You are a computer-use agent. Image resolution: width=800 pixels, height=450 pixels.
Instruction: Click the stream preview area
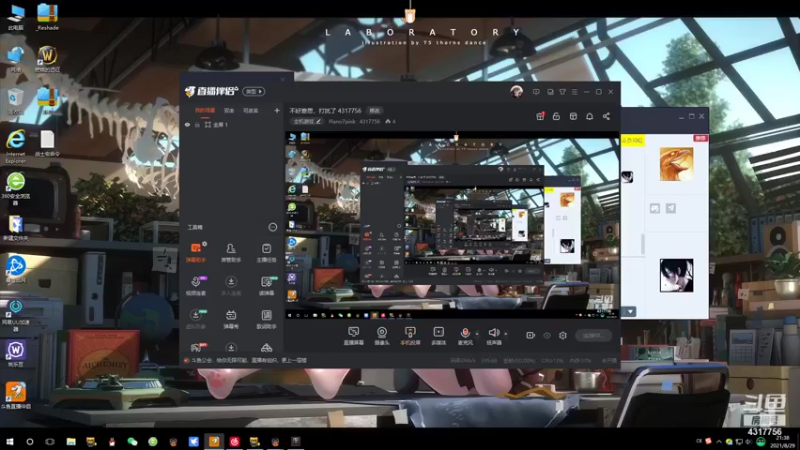coord(452,226)
